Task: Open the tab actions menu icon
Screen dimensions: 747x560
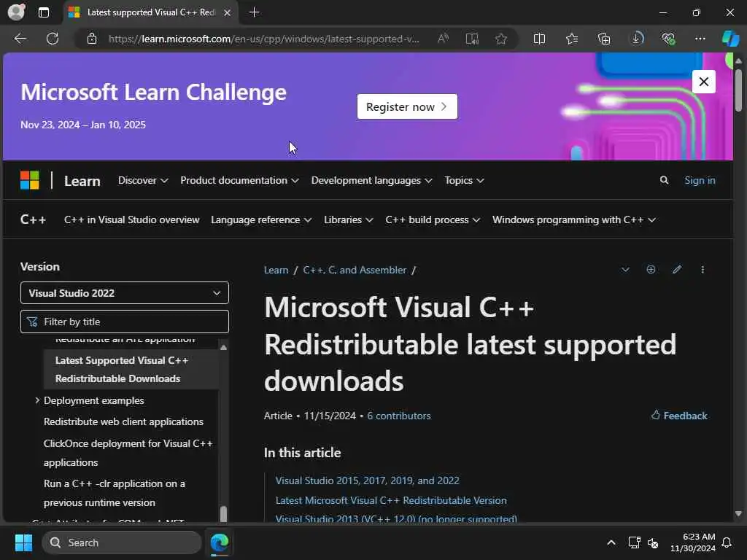Action: [x=43, y=12]
